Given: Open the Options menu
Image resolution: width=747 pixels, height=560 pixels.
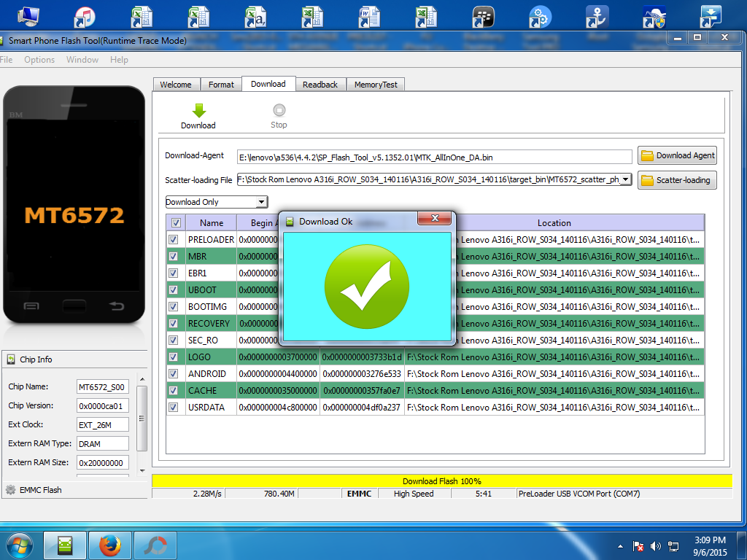Looking at the screenshot, I should point(39,60).
